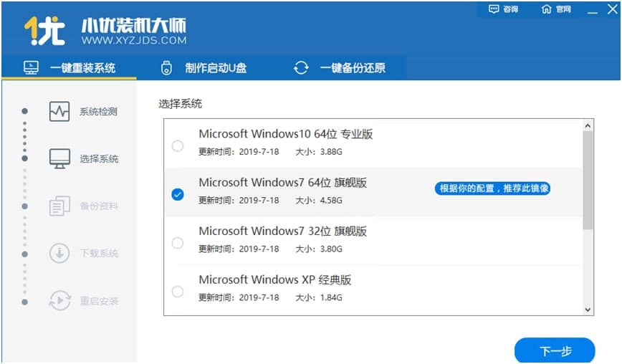Click 根据你的配置，推荐此镜像 badge
Screen dimensions: 622x364
click(492, 188)
